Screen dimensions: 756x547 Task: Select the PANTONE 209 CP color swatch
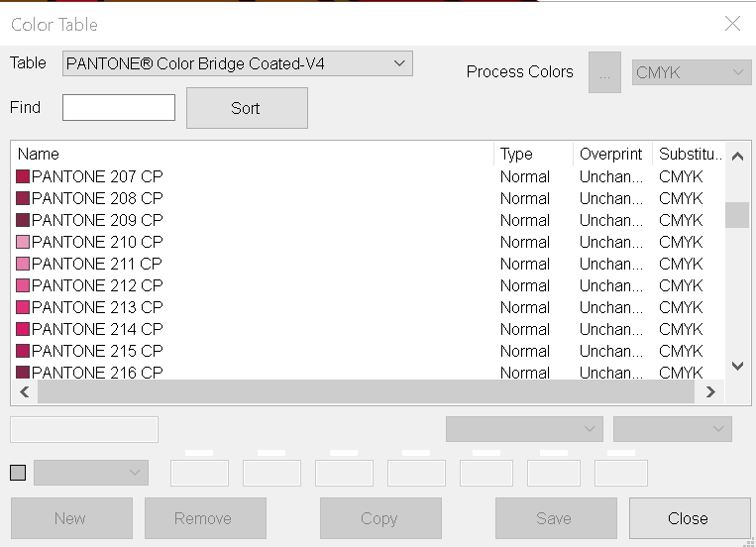click(23, 220)
